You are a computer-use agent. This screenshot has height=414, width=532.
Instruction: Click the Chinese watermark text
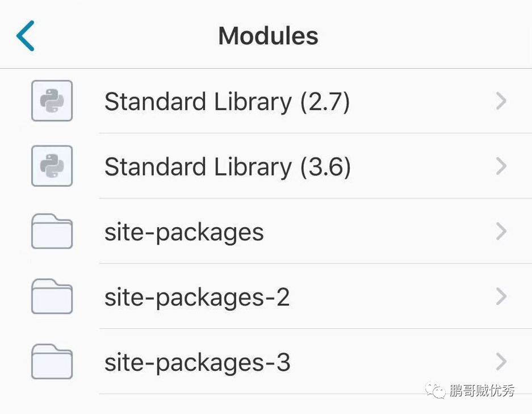pos(482,391)
